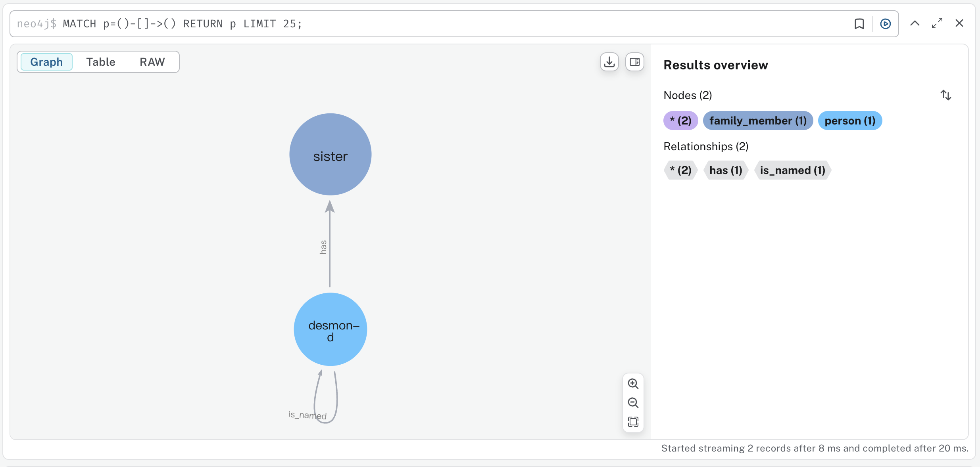The width and height of the screenshot is (980, 467).
Task: Select the family_member (1) node label
Action: (x=758, y=121)
